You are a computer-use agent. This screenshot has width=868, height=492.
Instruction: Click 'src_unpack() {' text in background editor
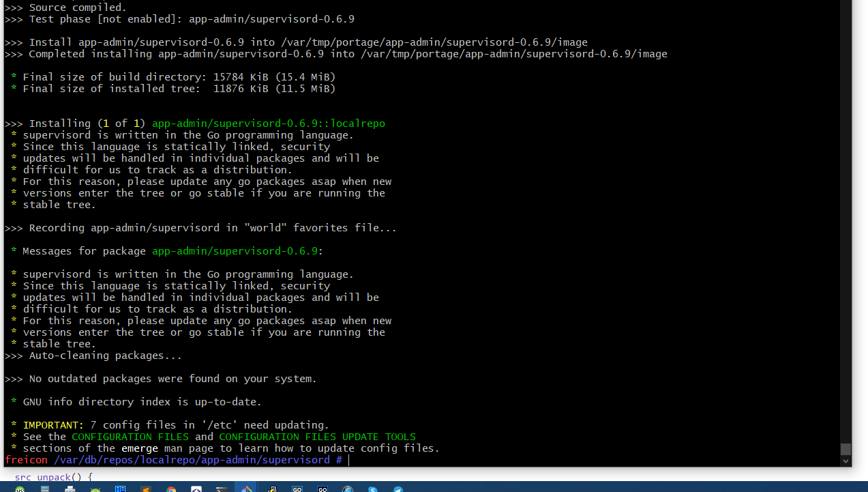[x=53, y=477]
